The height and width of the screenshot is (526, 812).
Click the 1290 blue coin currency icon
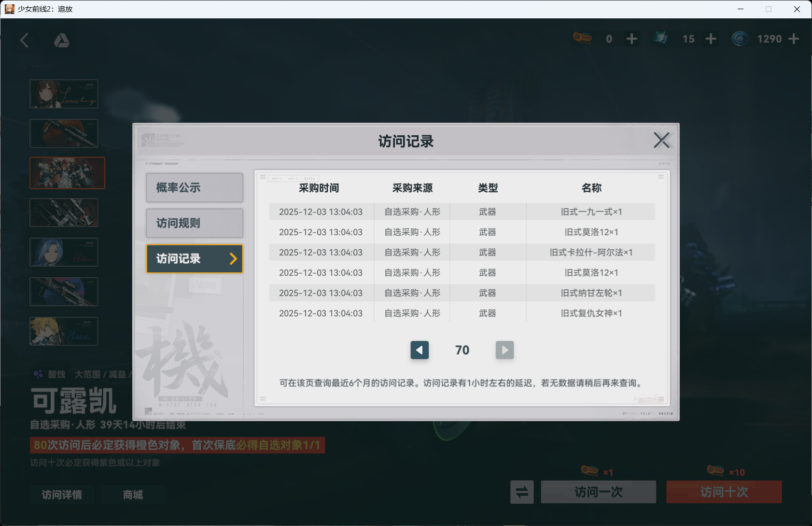(740, 39)
